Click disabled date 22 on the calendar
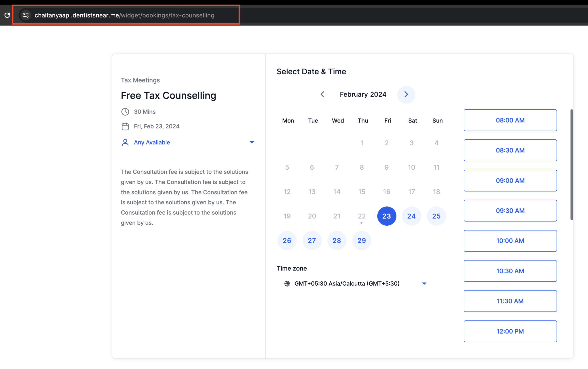 point(362,216)
